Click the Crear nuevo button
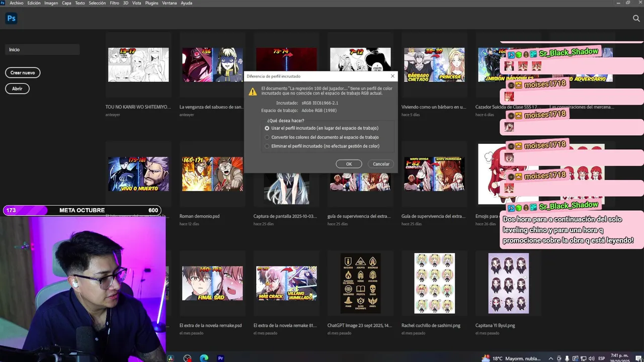Image resolution: width=644 pixels, height=362 pixels. [x=23, y=73]
